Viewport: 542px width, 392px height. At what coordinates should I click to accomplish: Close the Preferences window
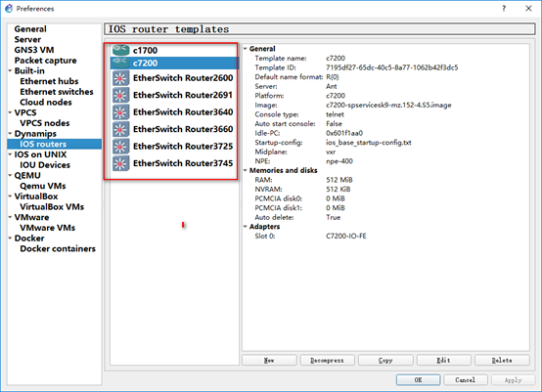[528, 8]
